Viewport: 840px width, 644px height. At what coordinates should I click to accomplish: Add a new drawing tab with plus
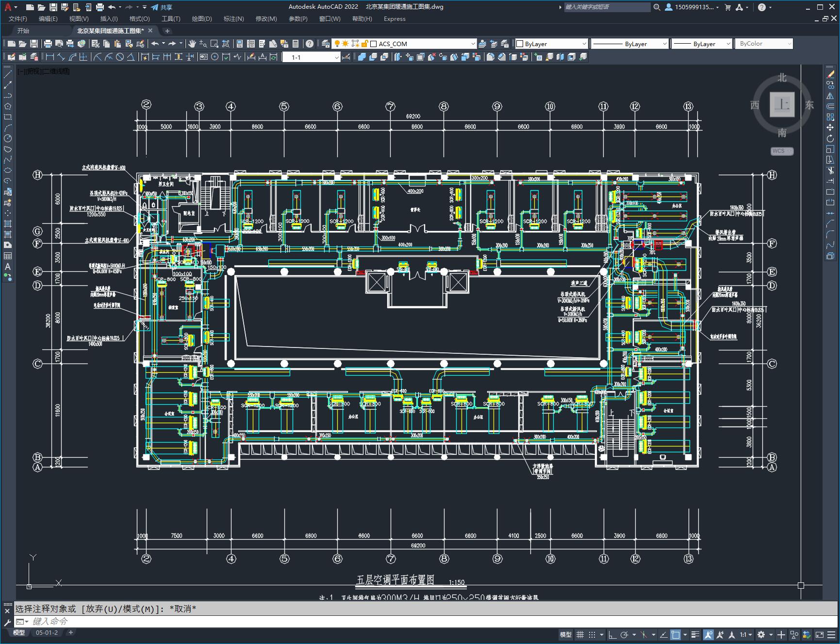click(x=167, y=31)
